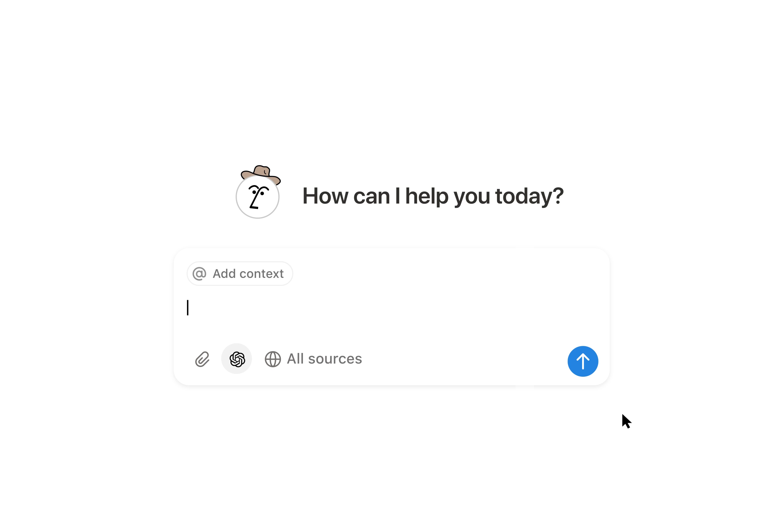Click the paperclip attach file icon

coord(202,359)
